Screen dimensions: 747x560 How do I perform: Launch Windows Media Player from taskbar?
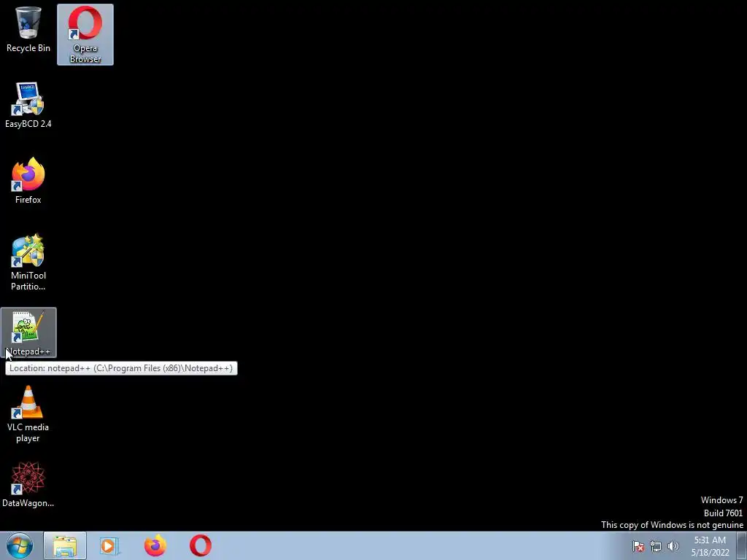click(109, 545)
